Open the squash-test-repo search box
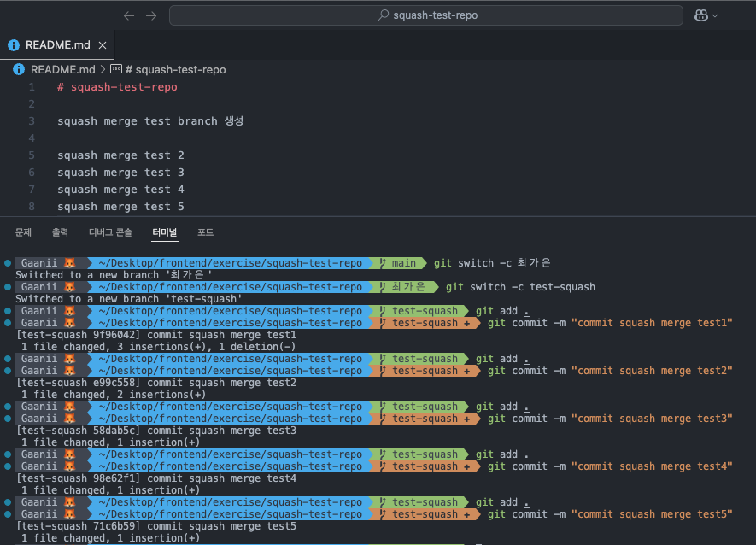The height and width of the screenshot is (545, 756). pos(425,15)
